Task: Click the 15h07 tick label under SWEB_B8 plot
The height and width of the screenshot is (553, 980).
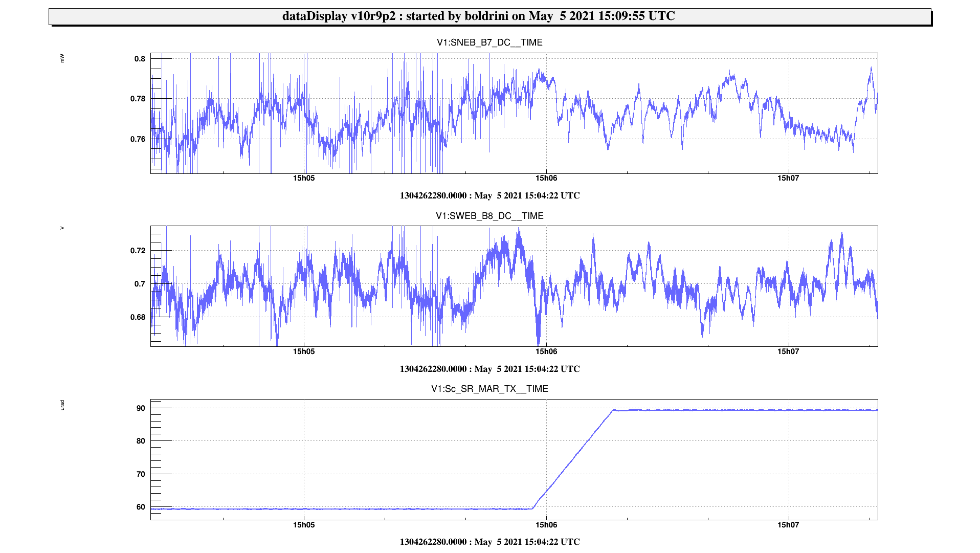Action: click(788, 351)
